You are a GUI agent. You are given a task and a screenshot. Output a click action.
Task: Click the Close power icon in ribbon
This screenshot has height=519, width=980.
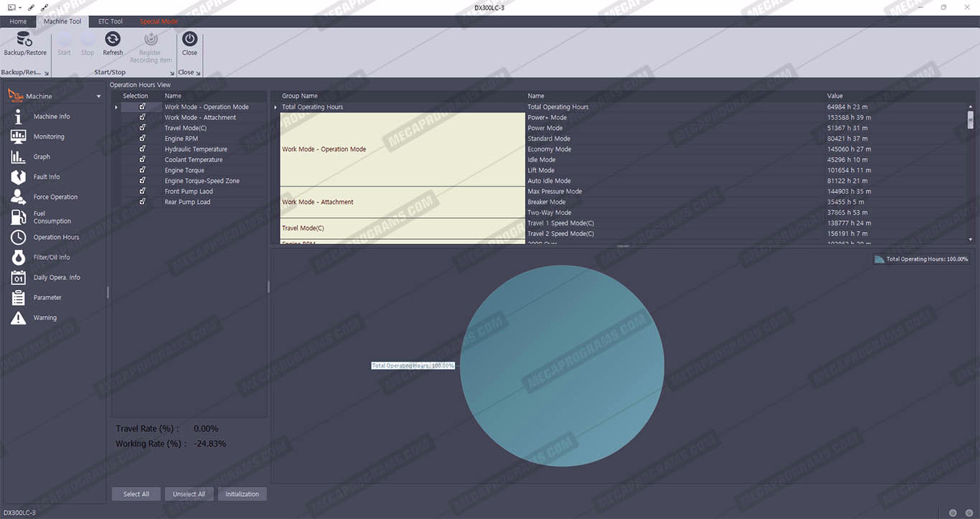coord(189,40)
